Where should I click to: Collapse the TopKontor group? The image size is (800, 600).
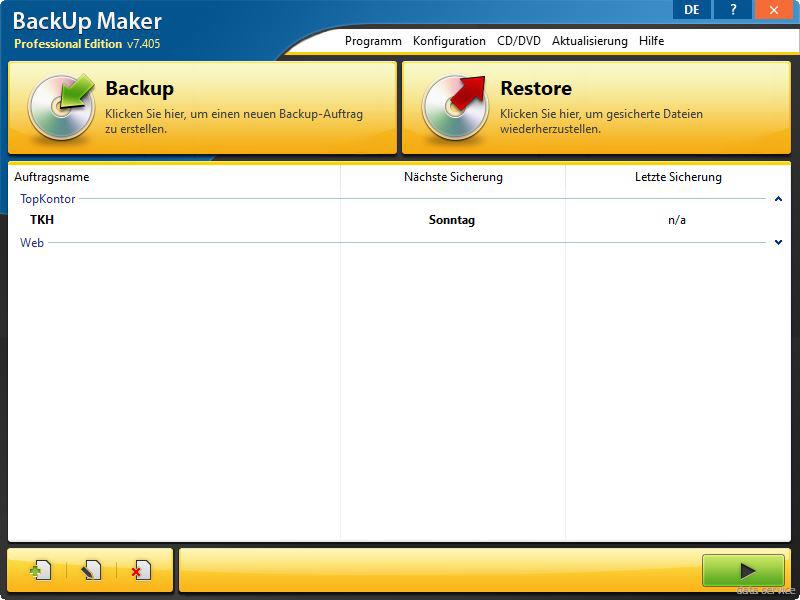(778, 199)
